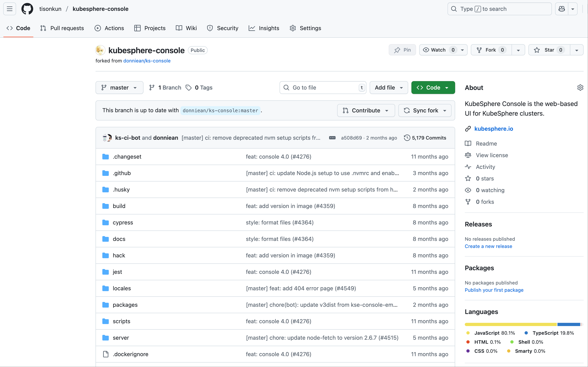588x367 pixels.
Task: Open commit history clock icon
Action: (407, 138)
